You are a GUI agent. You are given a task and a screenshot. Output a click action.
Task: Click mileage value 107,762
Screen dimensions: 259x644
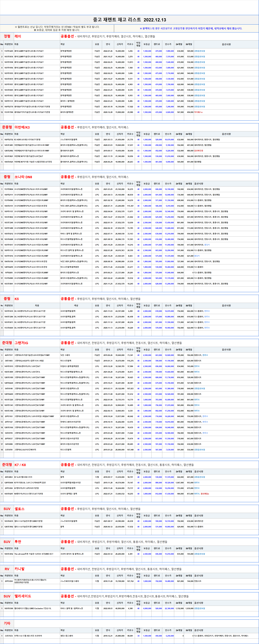130,581
